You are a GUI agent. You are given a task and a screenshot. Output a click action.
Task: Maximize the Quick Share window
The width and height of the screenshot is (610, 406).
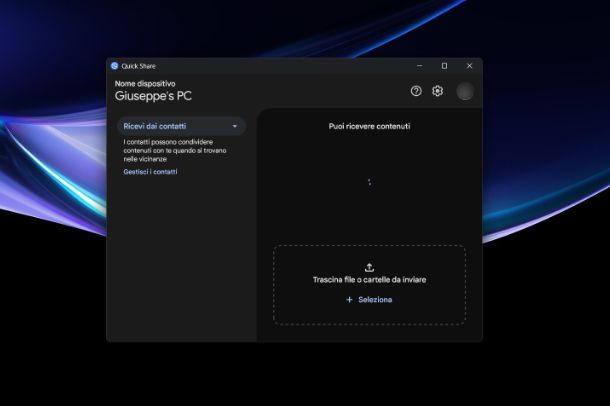pyautogui.click(x=444, y=66)
